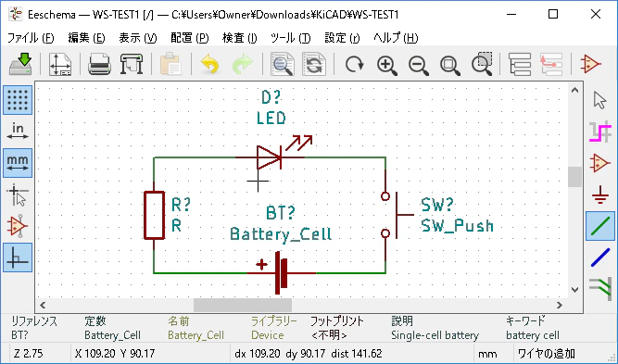
Task: Click the Refresh view icon
Action: (x=354, y=64)
